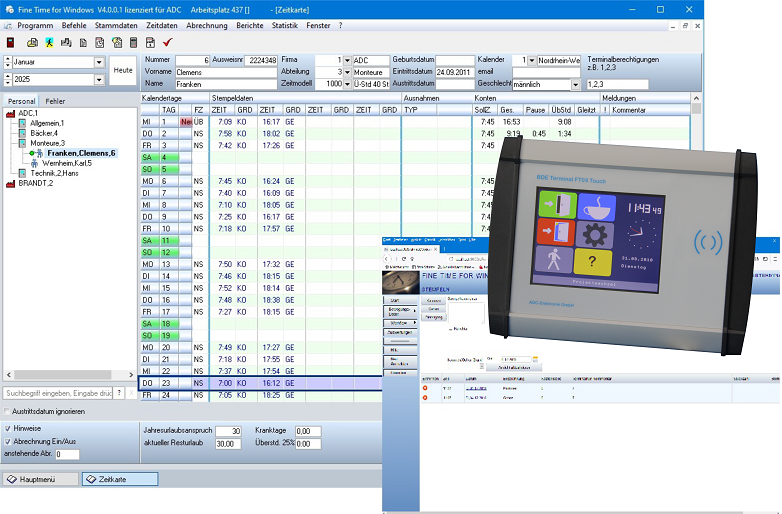Image resolution: width=782 pixels, height=514 pixels.
Task: Open the month dropdown showing Januar
Action: coord(99,62)
